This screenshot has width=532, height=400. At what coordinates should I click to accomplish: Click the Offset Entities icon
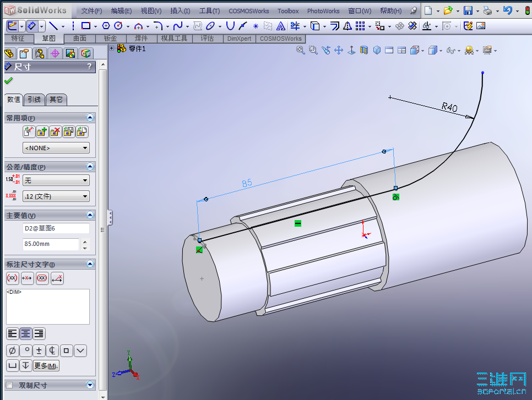[335, 26]
